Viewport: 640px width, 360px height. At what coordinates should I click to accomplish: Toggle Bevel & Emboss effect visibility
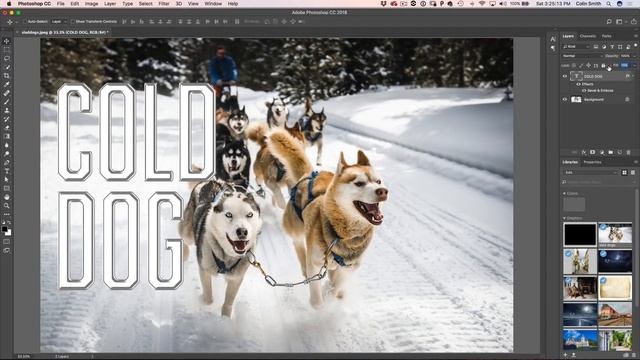click(x=584, y=91)
